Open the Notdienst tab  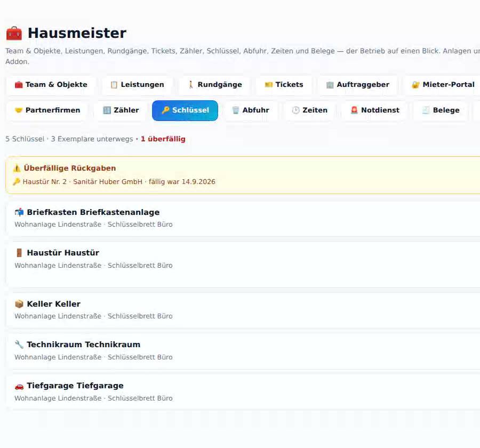pos(375,110)
